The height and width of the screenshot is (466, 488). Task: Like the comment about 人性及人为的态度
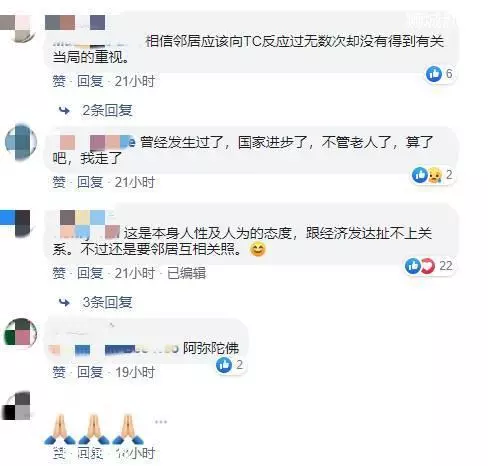click(59, 273)
